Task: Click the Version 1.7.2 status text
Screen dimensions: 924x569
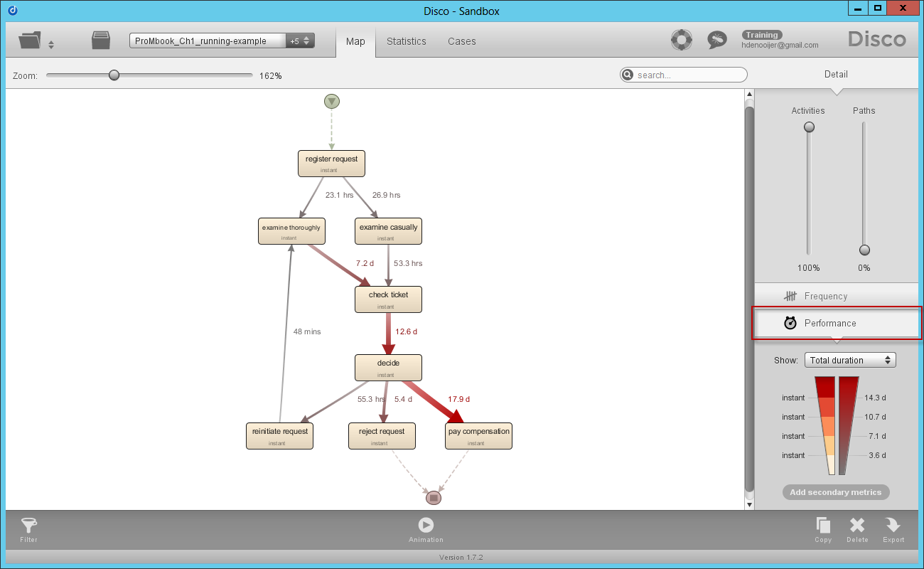Action: point(462,558)
